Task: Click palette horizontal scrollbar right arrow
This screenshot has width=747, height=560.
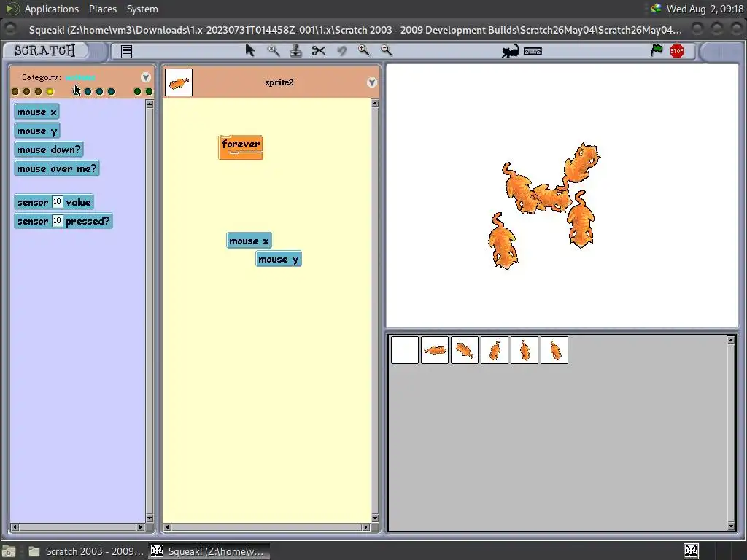Action: 140,527
